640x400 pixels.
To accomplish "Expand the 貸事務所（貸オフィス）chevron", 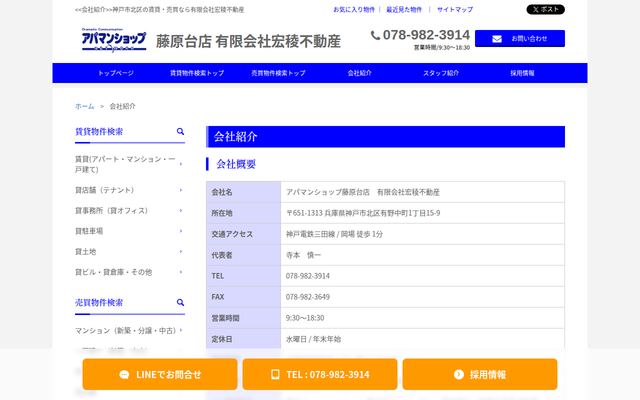I will [181, 211].
